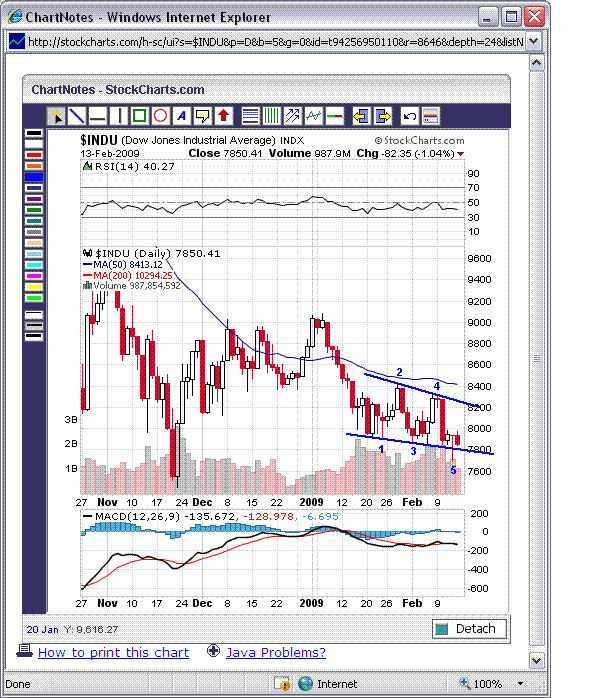Click the printer icon beside print link

click(x=25, y=651)
